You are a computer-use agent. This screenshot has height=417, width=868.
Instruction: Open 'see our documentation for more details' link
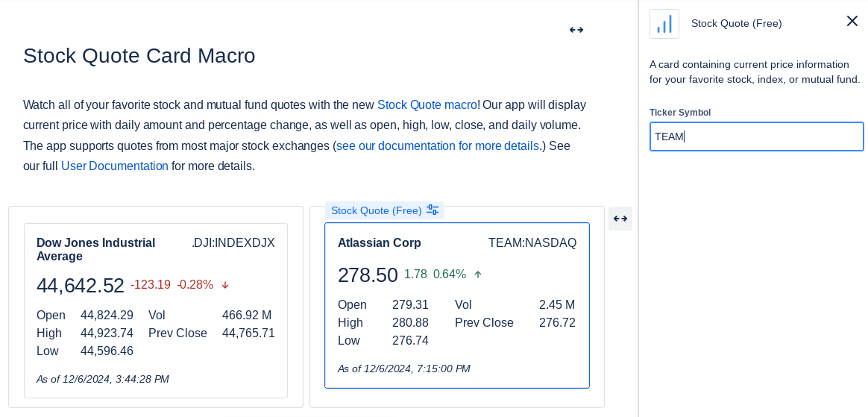[437, 145]
